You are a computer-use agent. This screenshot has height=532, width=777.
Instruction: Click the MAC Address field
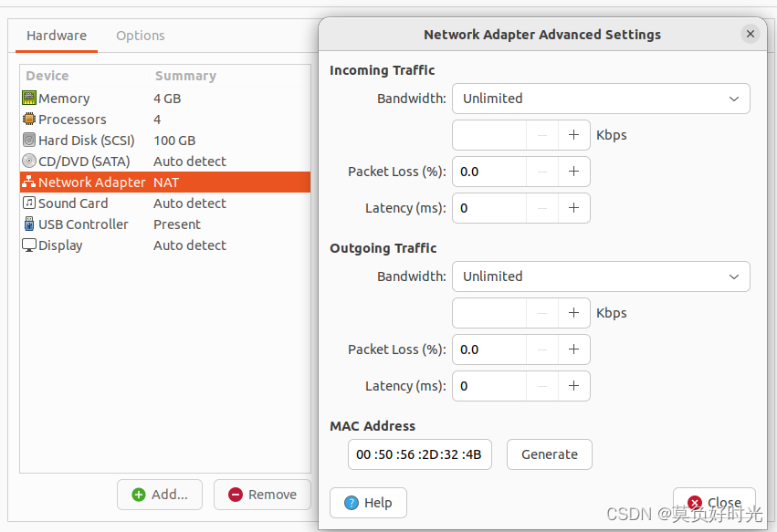(x=419, y=454)
